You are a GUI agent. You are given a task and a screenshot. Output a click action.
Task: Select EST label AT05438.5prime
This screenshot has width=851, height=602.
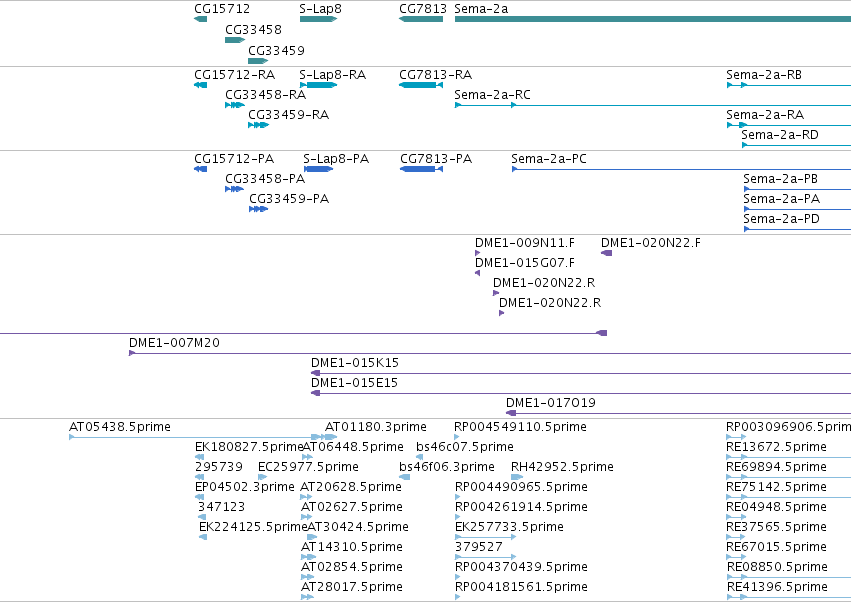(x=119, y=427)
